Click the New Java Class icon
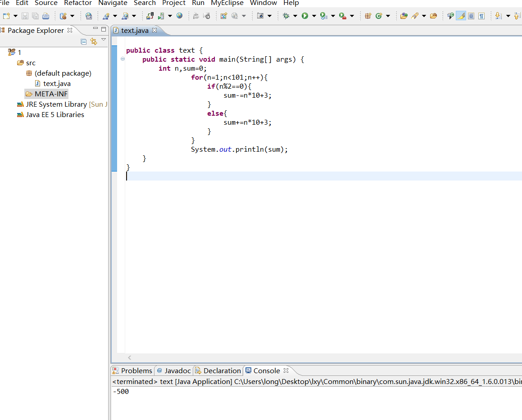The width and height of the screenshot is (522, 420). click(x=378, y=16)
